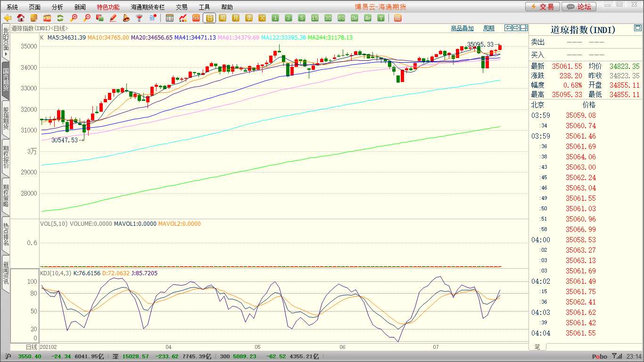Switch to 季 quarterly period

(249, 18)
